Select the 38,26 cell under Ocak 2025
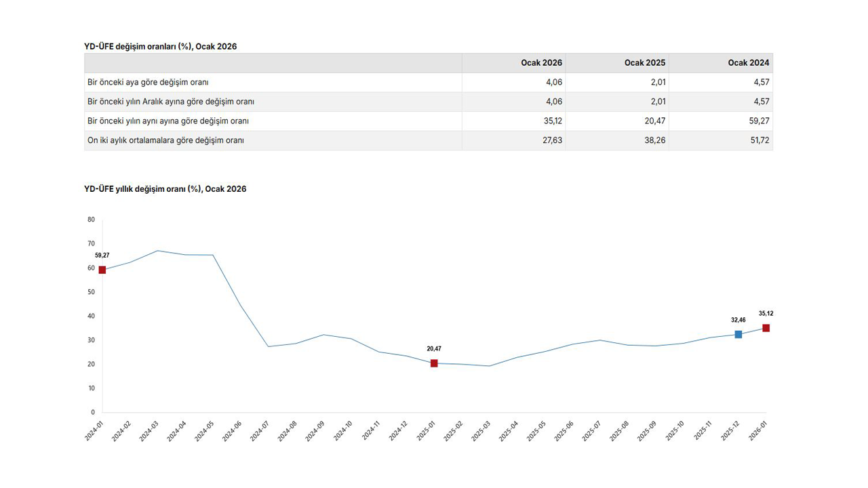 point(656,140)
